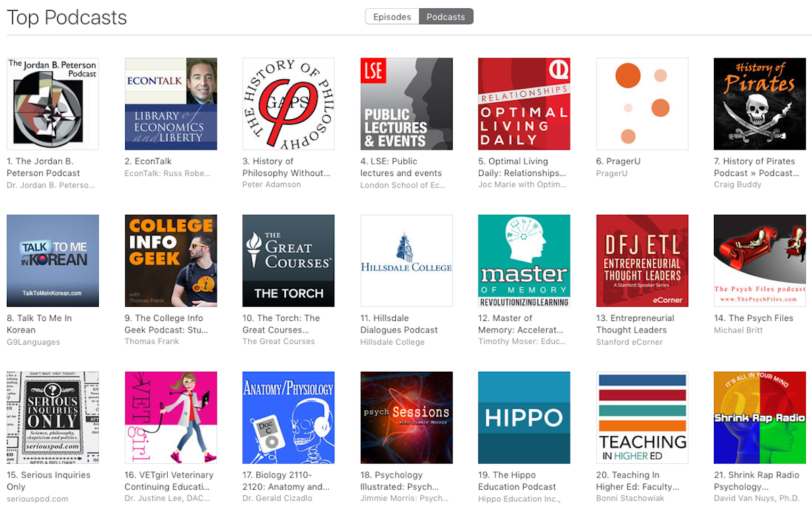Viewport: 812px width, 512px height.
Task: Click the author 'G9Languages'
Action: coord(33,342)
